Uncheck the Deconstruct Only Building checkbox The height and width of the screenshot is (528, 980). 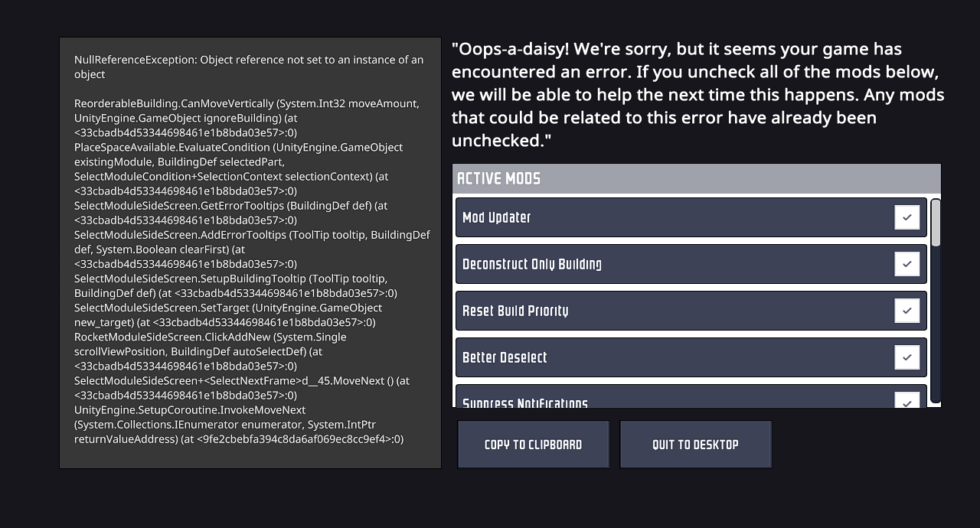click(x=906, y=264)
